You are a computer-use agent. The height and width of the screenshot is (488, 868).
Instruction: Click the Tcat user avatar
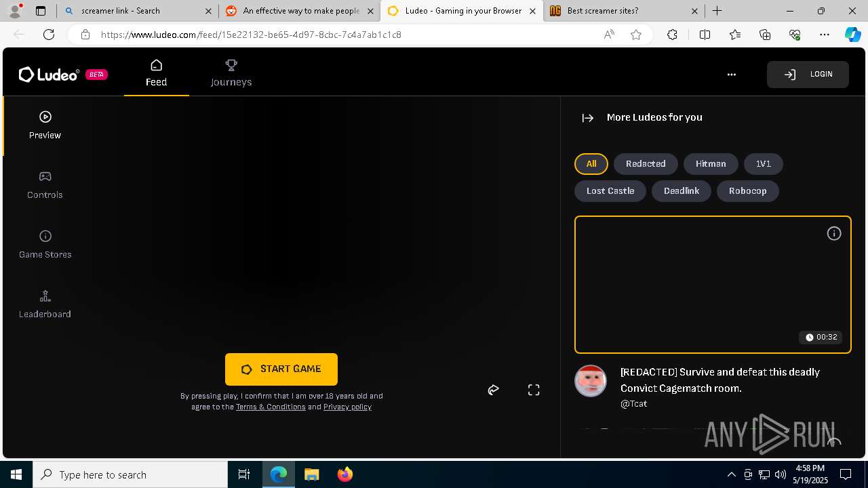[591, 381]
